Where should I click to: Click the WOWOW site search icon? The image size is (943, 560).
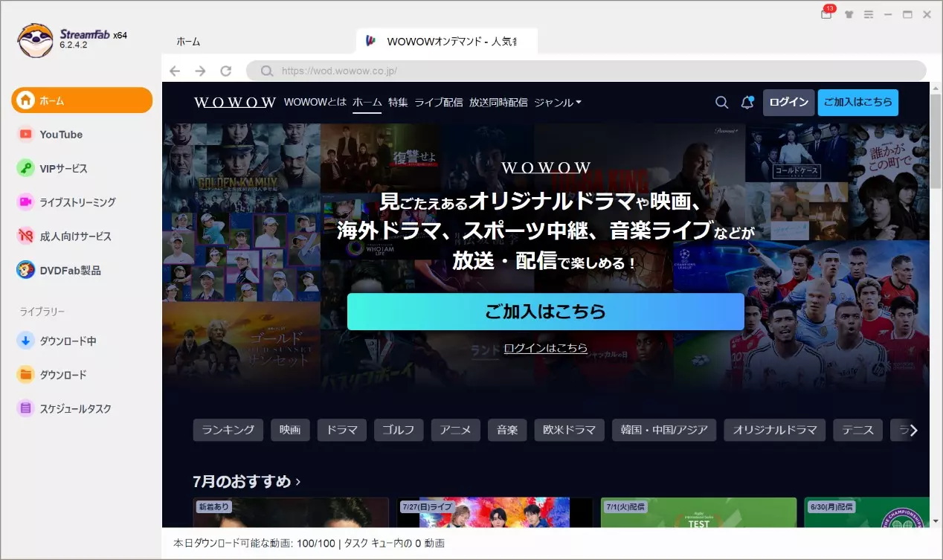click(721, 103)
